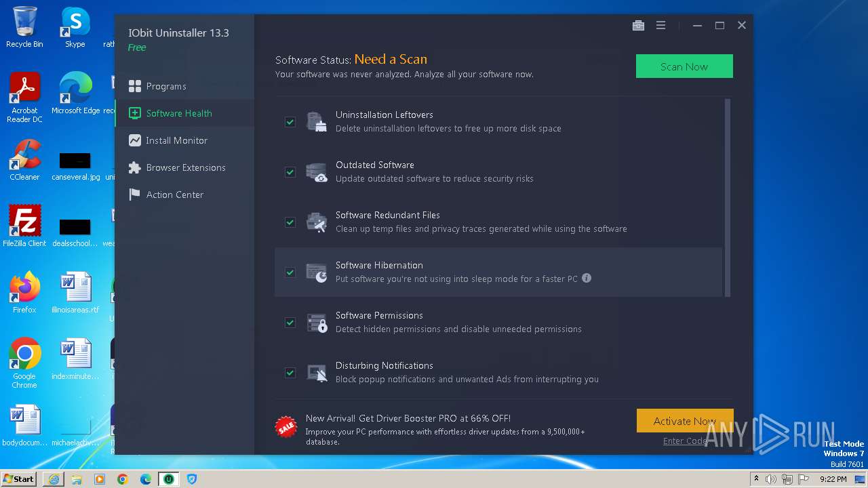This screenshot has height=488, width=868.
Task: Open illinoisareas.rtf document
Action: [x=75, y=292]
